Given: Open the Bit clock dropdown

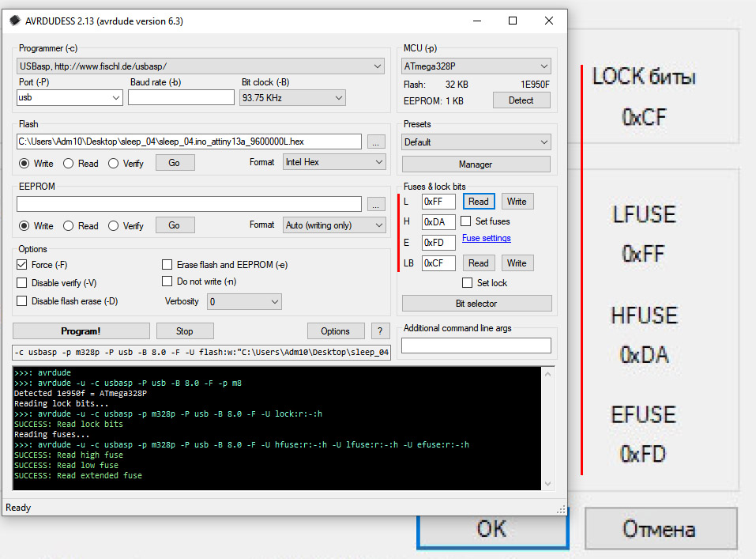Looking at the screenshot, I should [292, 98].
